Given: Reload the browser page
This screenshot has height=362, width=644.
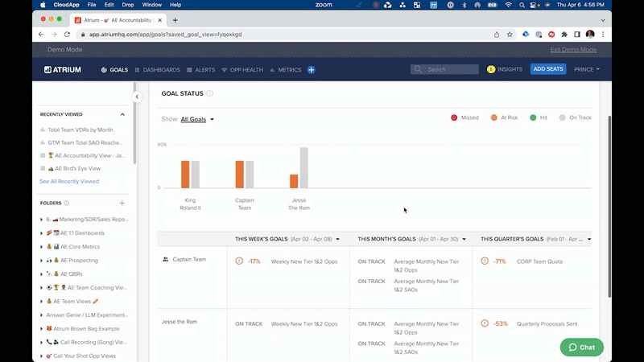Looking at the screenshot, I should pyautogui.click(x=67, y=35).
